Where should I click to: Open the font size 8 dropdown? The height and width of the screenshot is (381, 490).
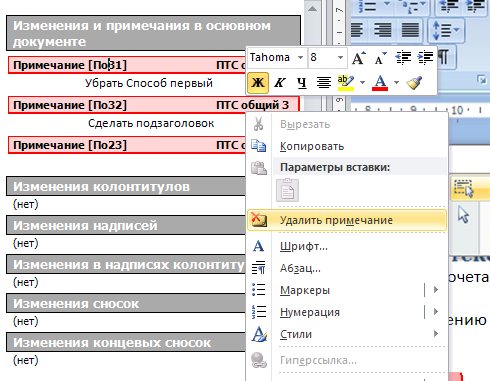[x=340, y=57]
